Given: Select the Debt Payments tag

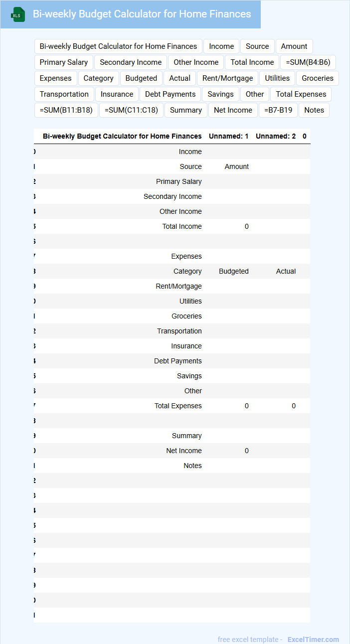Looking at the screenshot, I should pyautogui.click(x=170, y=94).
